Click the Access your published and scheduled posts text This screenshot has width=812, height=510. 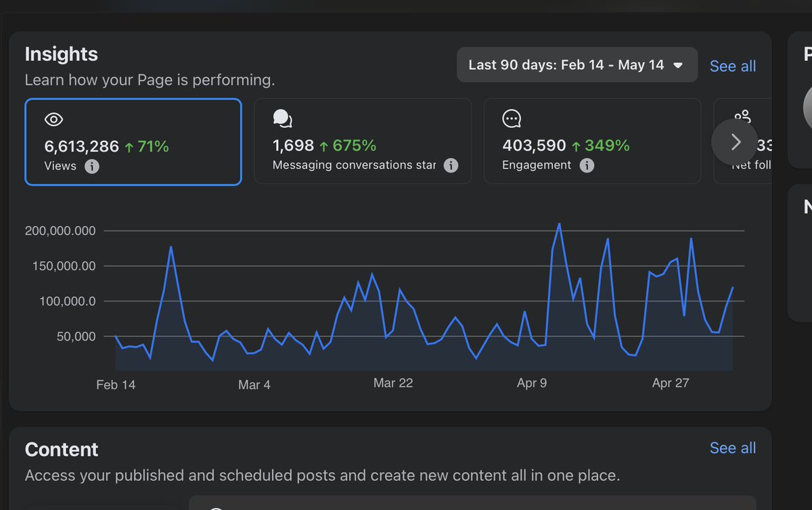[x=322, y=475]
